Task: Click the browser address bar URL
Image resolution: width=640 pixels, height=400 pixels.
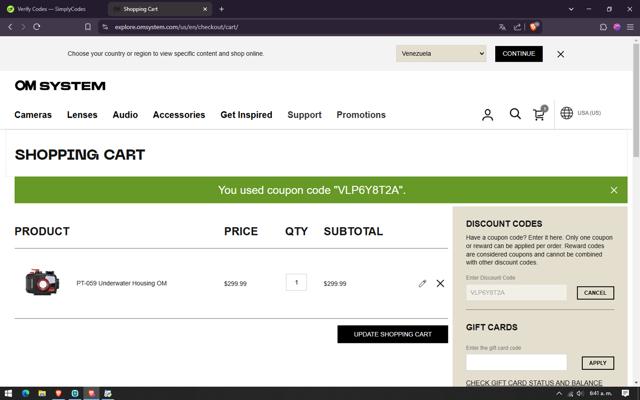Action: click(x=176, y=27)
